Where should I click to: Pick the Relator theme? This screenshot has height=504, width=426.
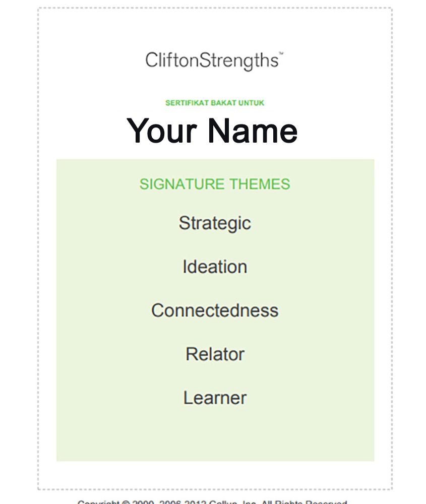click(215, 354)
